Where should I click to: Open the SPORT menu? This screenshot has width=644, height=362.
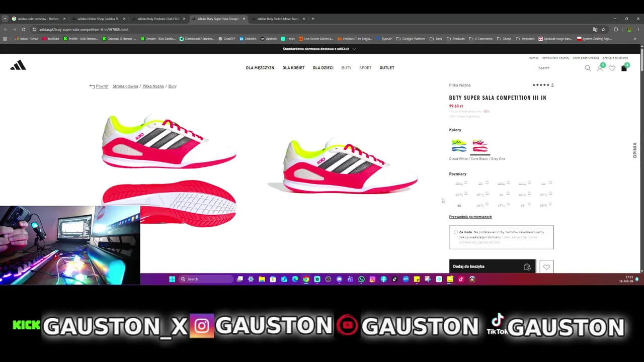[x=365, y=68]
